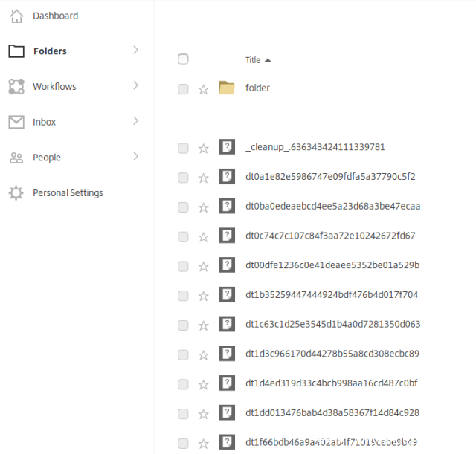Star the dt0c74c7c107c84f3aa72e10242672fd67 file

pos(203,237)
